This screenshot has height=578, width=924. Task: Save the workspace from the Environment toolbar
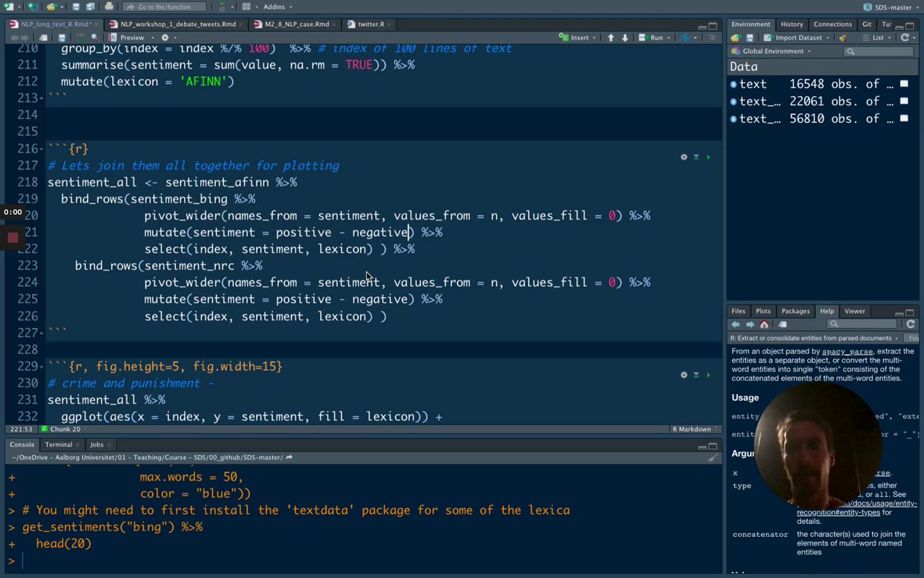pos(750,38)
